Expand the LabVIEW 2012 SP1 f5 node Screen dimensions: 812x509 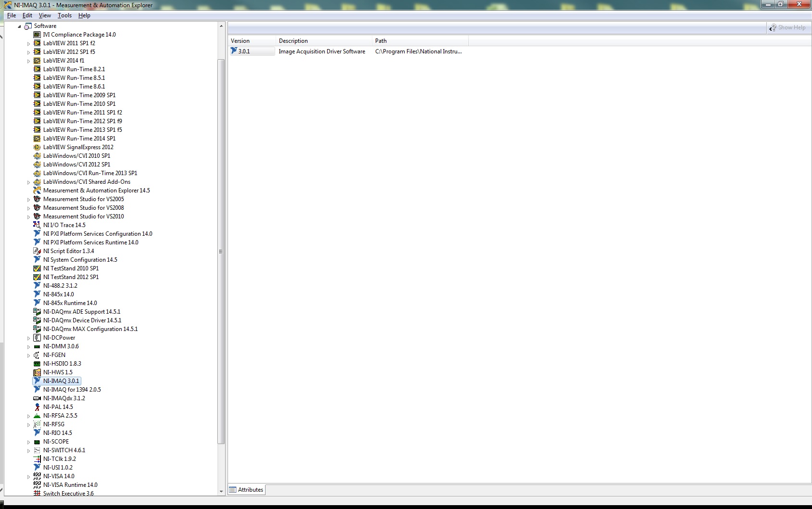[x=28, y=52]
